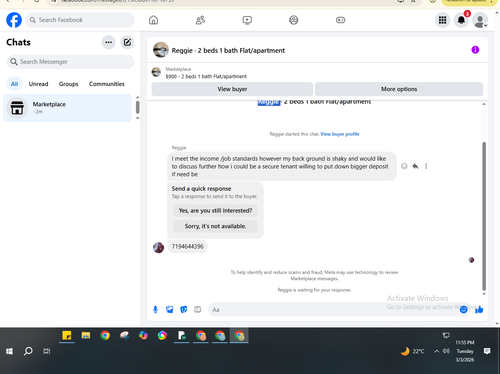Open the Windows Start menu
This screenshot has width=500, height=374.
[x=9, y=351]
